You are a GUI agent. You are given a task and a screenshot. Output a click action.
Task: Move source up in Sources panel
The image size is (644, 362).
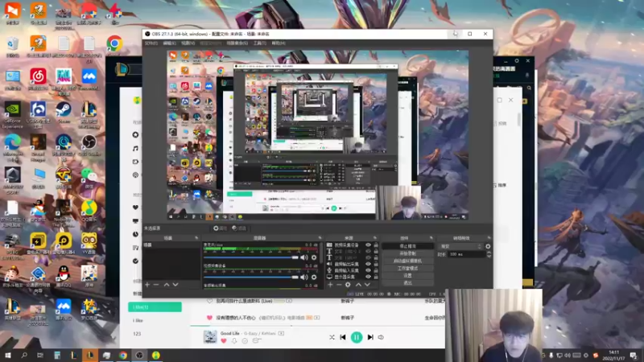coord(358,285)
